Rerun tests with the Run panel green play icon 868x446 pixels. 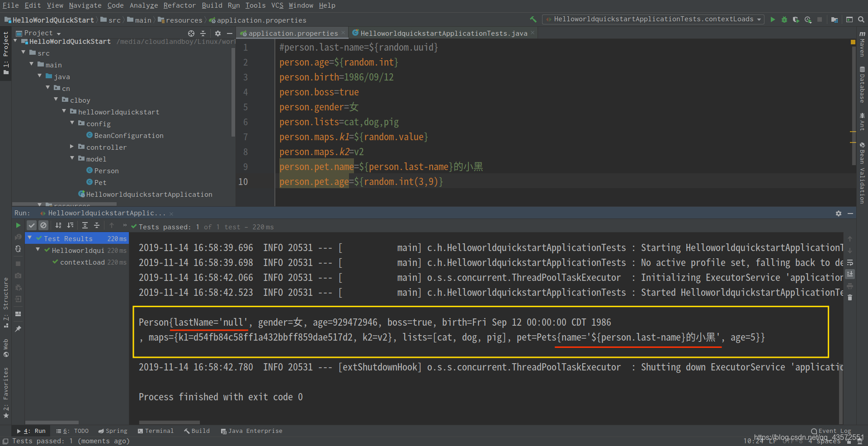click(18, 225)
